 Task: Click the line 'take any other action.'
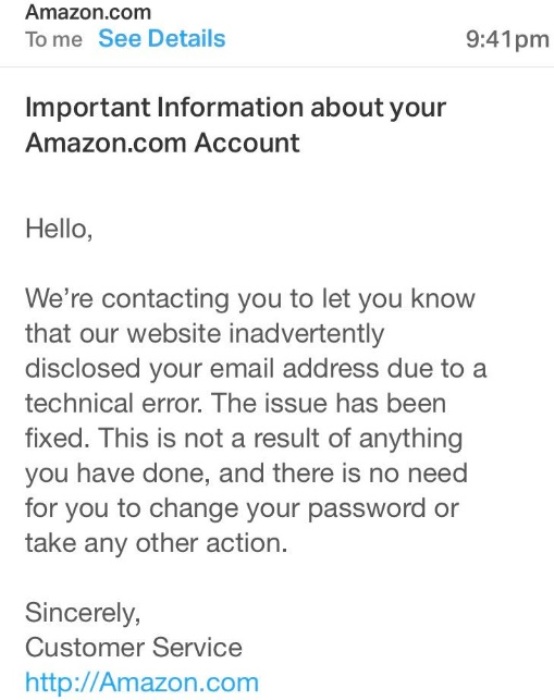156,543
